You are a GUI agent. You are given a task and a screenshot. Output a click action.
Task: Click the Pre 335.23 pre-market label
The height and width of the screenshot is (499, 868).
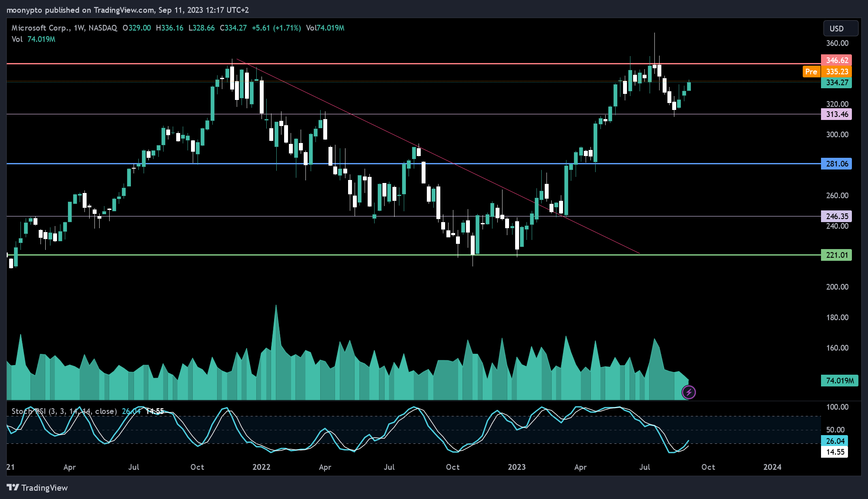tap(827, 72)
